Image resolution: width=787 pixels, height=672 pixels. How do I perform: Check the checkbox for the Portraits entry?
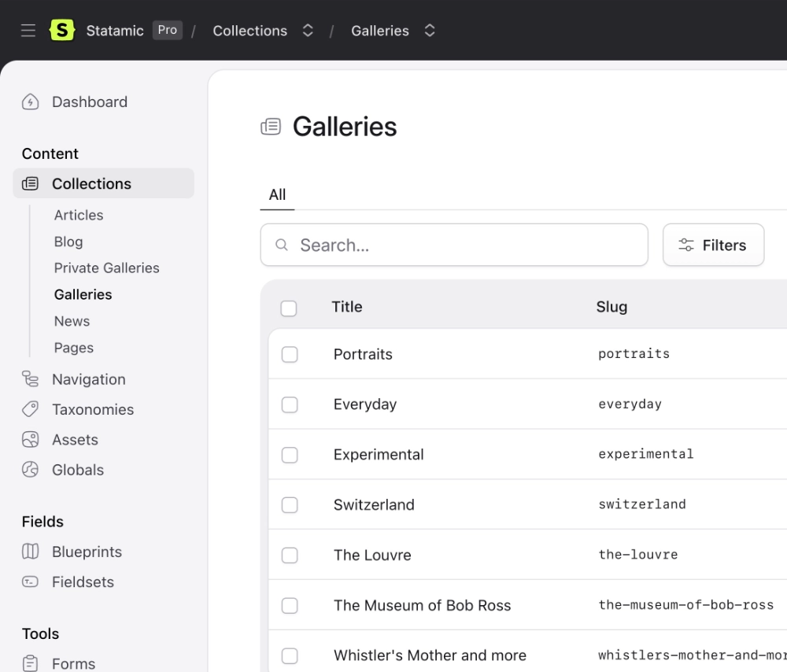click(289, 354)
